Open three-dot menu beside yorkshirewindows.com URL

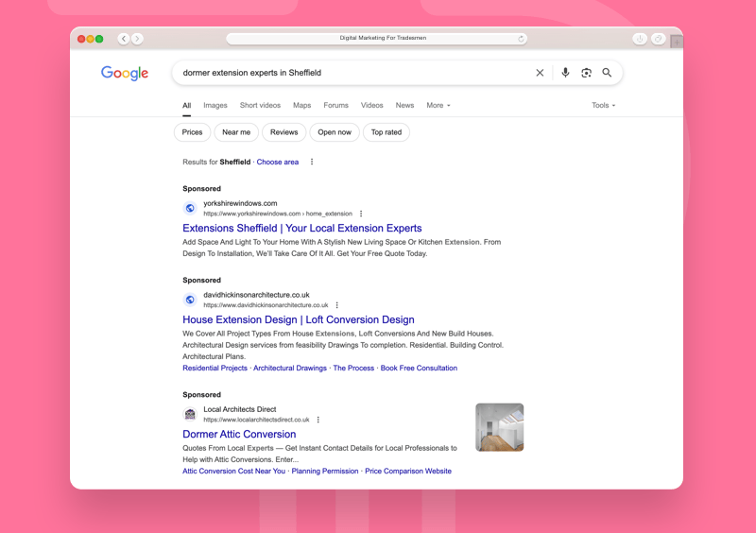361,214
